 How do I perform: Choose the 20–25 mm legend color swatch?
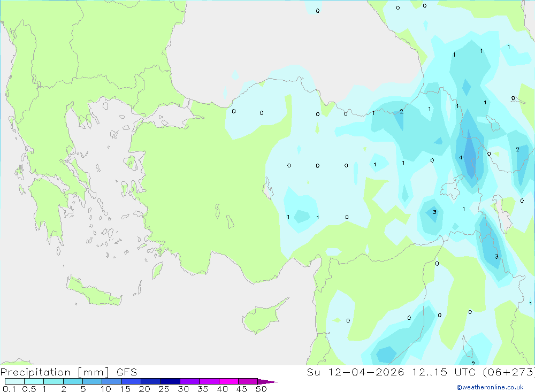click(150, 381)
